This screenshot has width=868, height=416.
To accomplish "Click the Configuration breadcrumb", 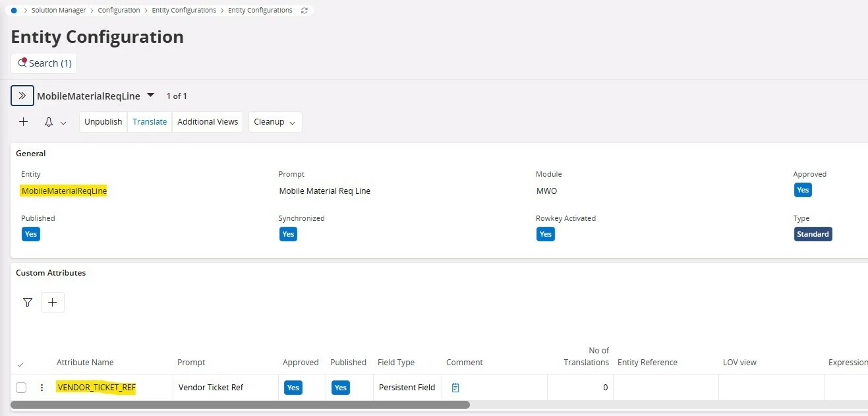I will point(119,11).
